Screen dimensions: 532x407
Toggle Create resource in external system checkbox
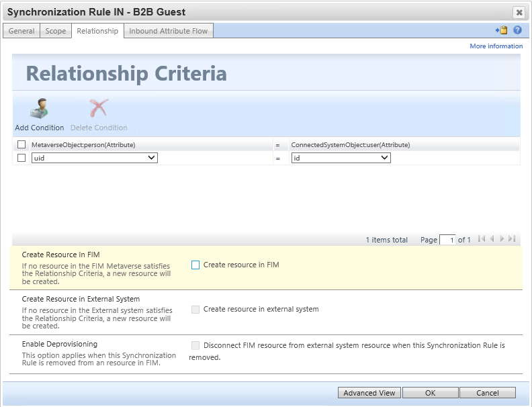coord(195,310)
